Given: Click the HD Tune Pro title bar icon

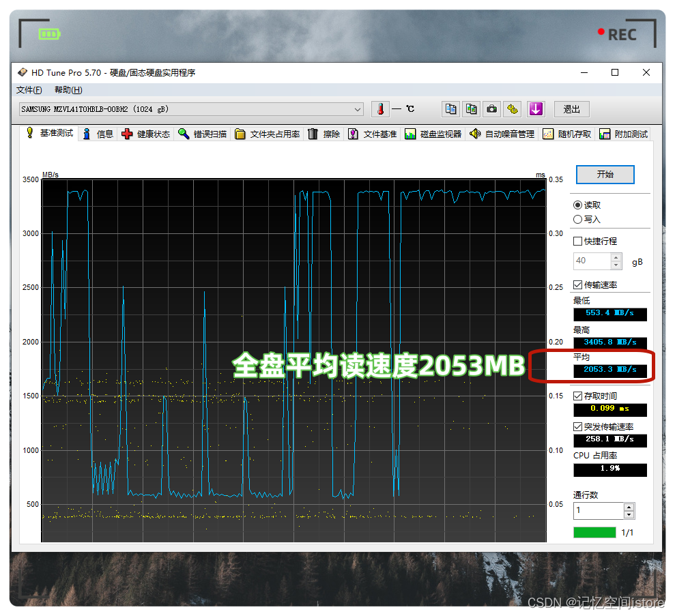Looking at the screenshot, I should 23,72.
